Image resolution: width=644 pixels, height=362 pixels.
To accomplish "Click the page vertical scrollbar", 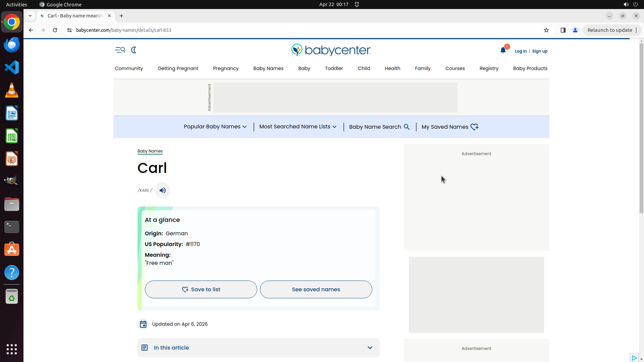I will pyautogui.click(x=641, y=127).
